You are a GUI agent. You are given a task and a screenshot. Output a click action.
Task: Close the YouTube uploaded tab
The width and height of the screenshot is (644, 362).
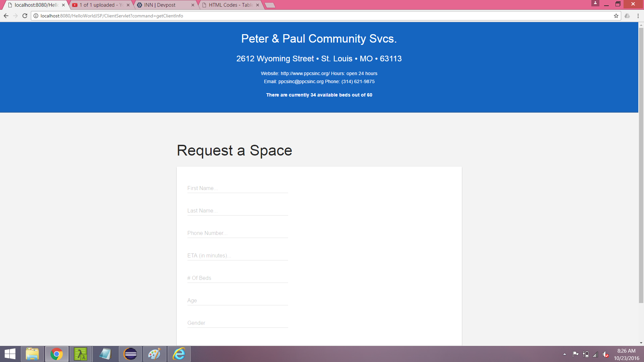(128, 5)
